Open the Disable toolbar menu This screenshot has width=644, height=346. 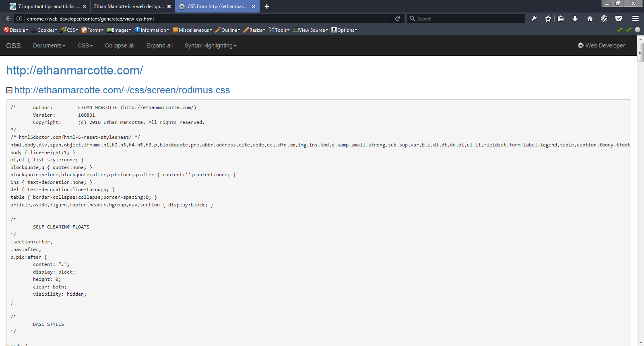coord(16,30)
